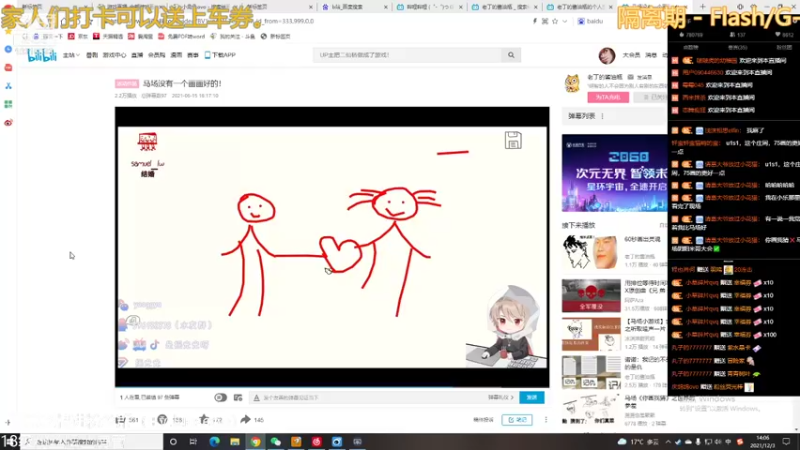
Task: Click the favorite star icon
Action: click(x=204, y=419)
